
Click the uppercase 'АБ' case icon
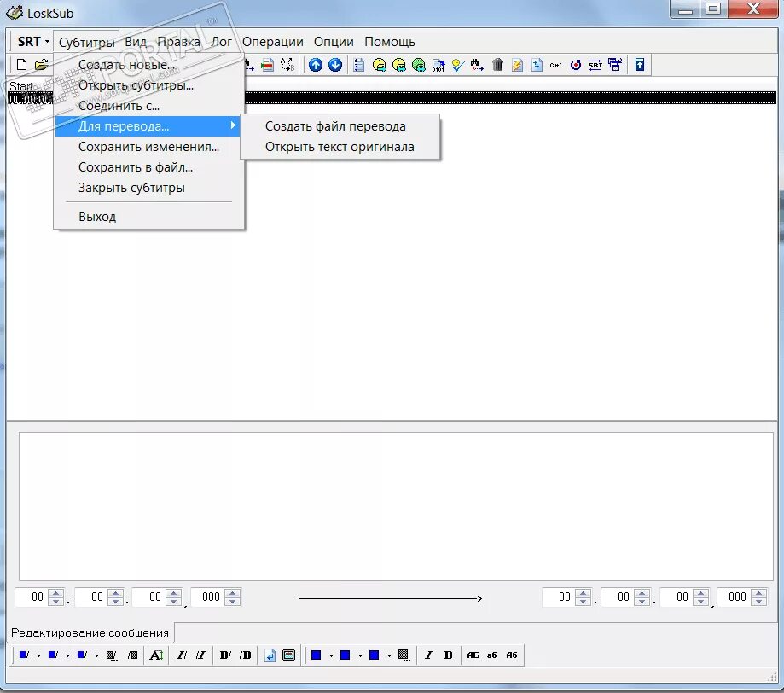[473, 655]
